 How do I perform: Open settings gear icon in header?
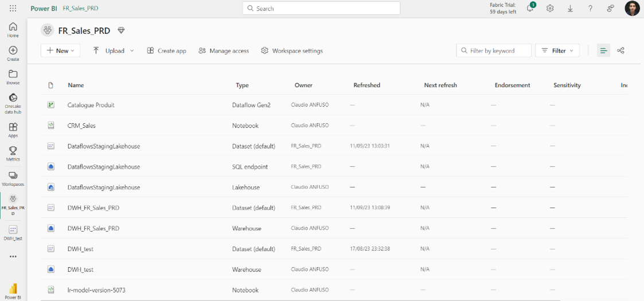tap(550, 8)
